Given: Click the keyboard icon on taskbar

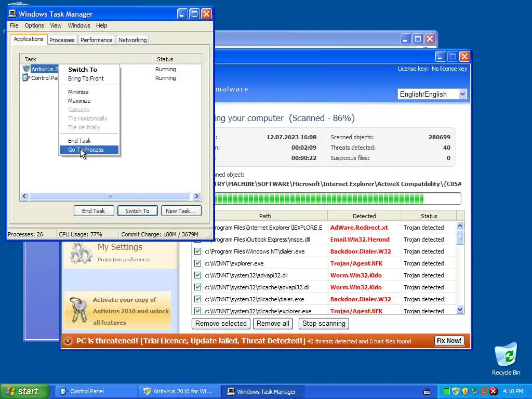Looking at the screenshot, I should pos(427,392).
